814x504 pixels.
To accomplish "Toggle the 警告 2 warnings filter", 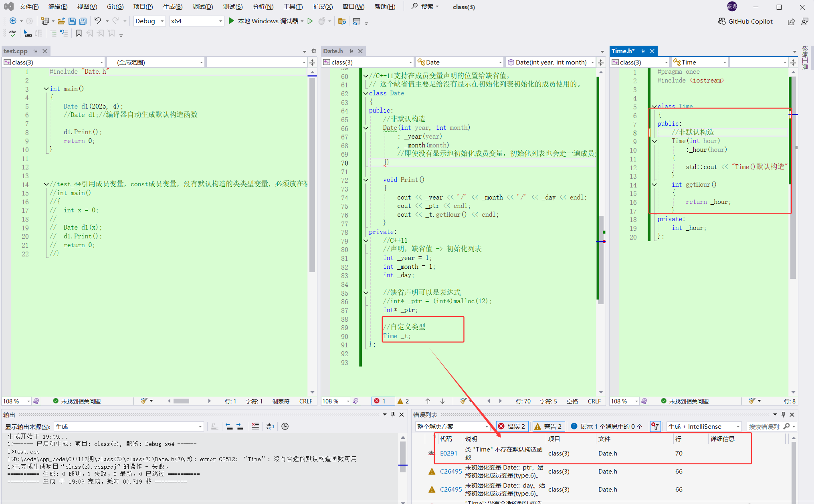I will pos(548,426).
